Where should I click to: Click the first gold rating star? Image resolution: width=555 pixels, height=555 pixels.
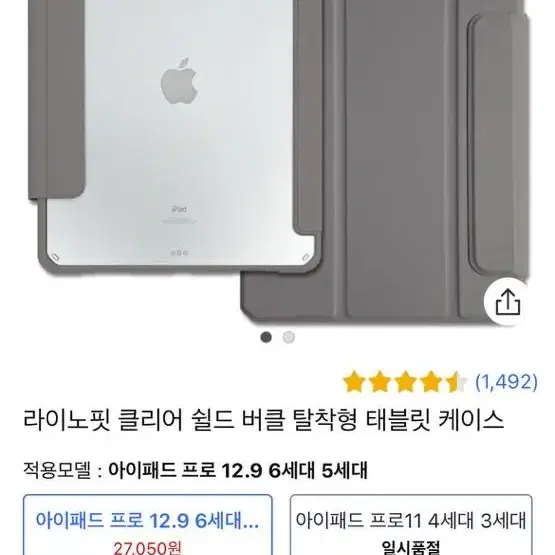pos(354,382)
